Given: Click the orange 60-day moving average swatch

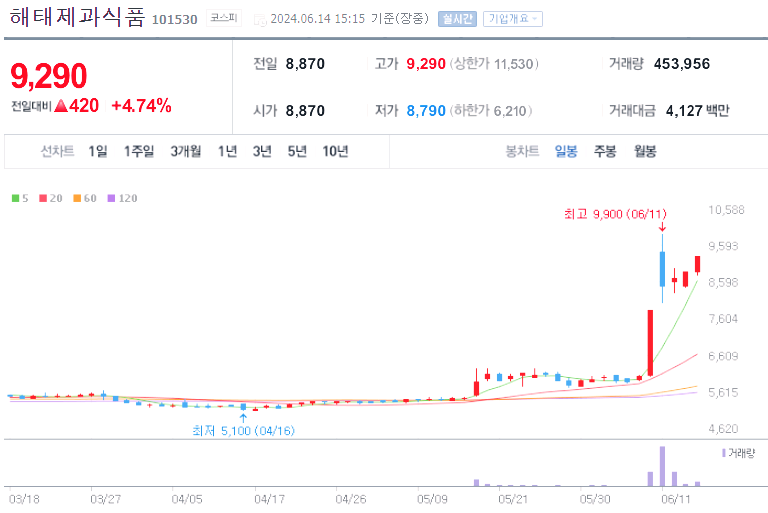Looking at the screenshot, I should pos(77,198).
